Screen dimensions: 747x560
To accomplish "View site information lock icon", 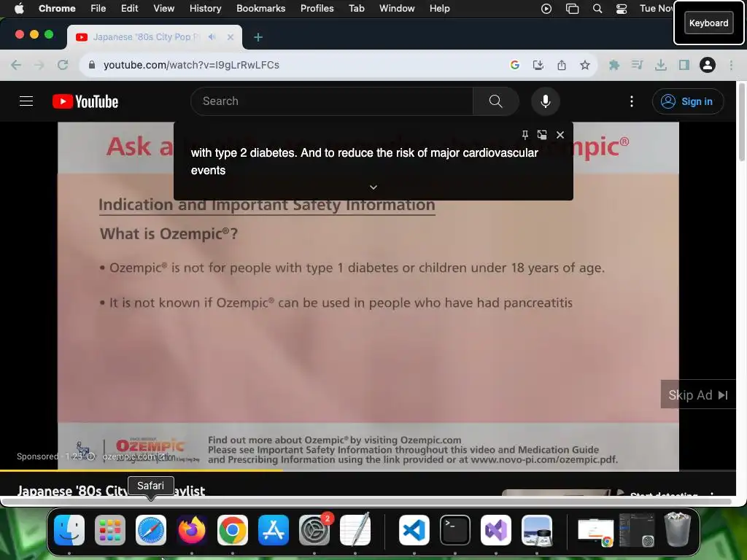I will [x=92, y=65].
